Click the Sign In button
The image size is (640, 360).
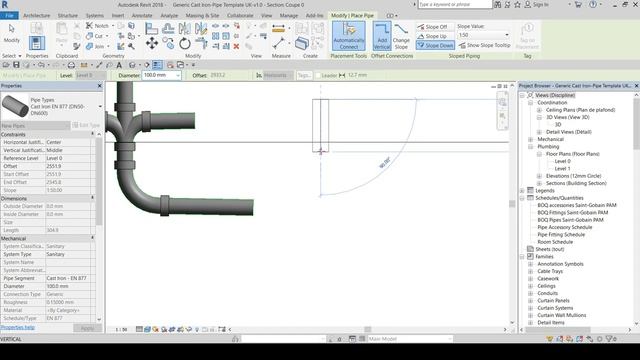pyautogui.click(x=536, y=4)
